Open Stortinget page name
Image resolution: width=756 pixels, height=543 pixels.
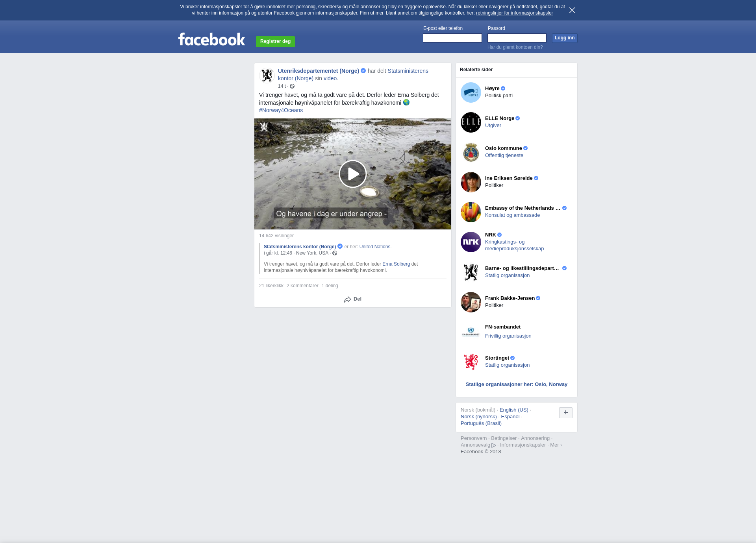click(x=497, y=358)
